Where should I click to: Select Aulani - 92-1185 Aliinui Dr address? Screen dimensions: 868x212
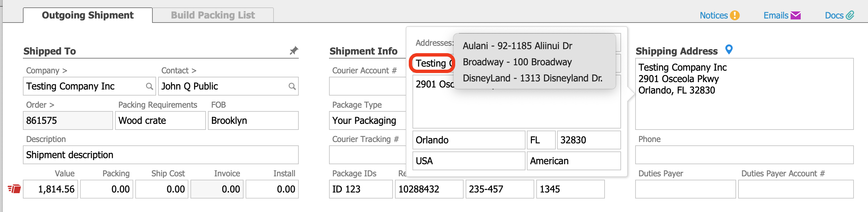click(517, 46)
